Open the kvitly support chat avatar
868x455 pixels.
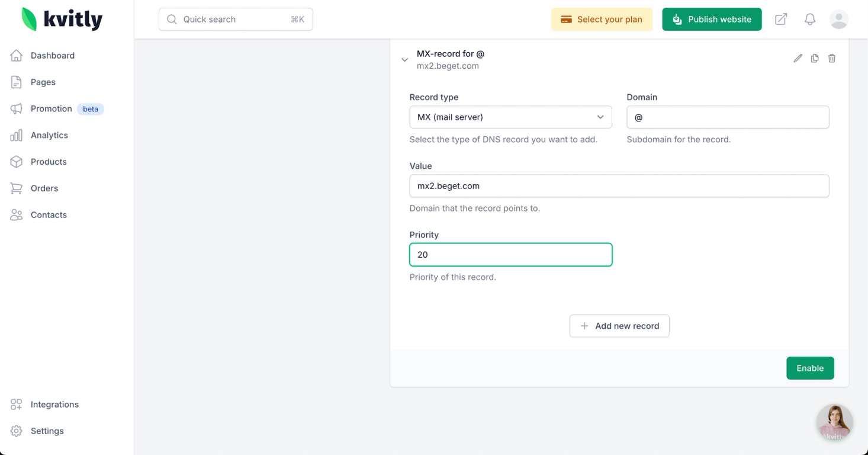pyautogui.click(x=834, y=422)
